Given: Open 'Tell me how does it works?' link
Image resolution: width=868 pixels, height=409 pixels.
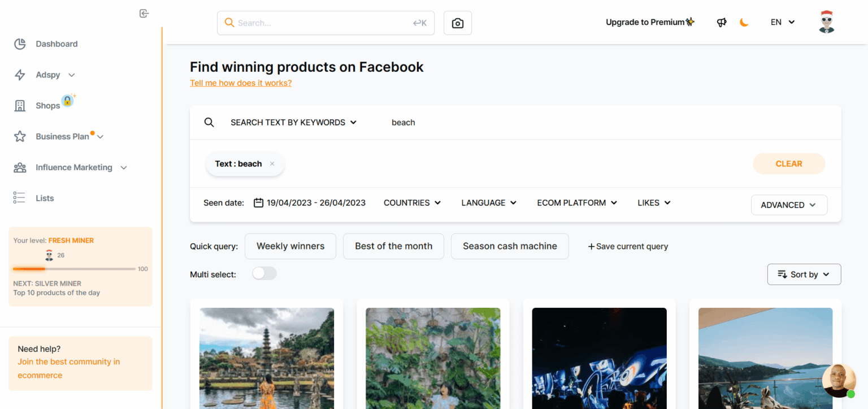Looking at the screenshot, I should pos(241,83).
